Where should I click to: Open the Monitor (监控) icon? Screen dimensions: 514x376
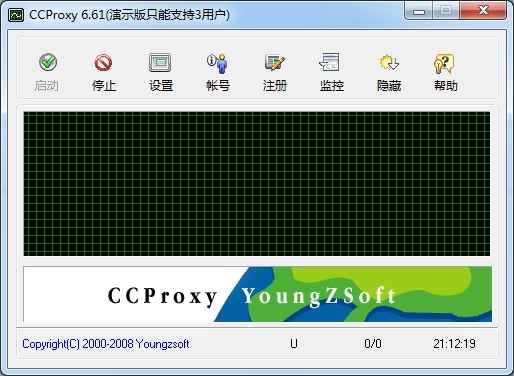[330, 62]
